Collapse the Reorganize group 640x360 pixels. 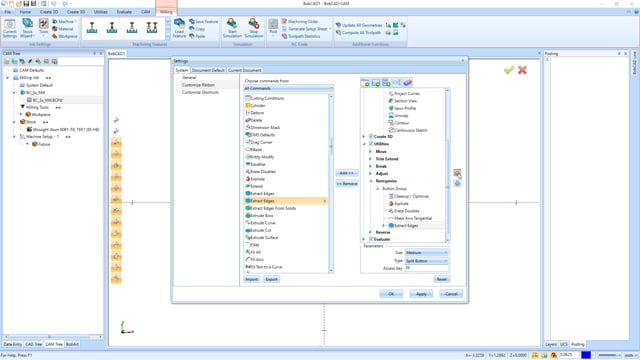370,181
